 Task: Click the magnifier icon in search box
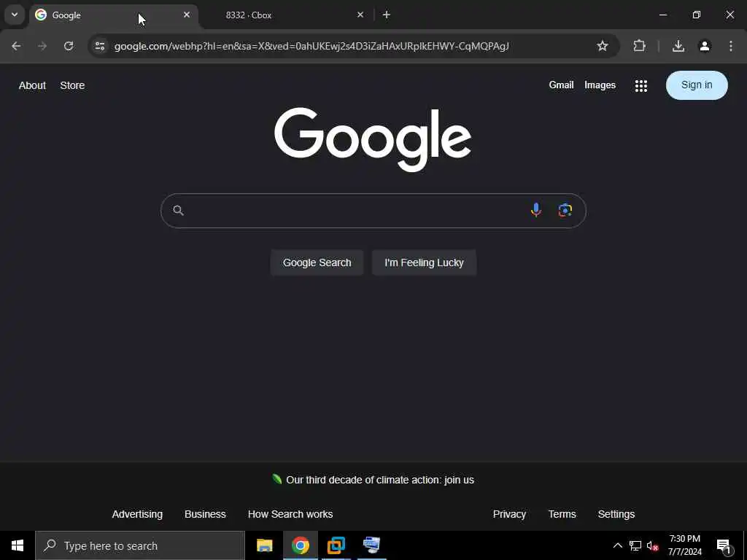(178, 211)
